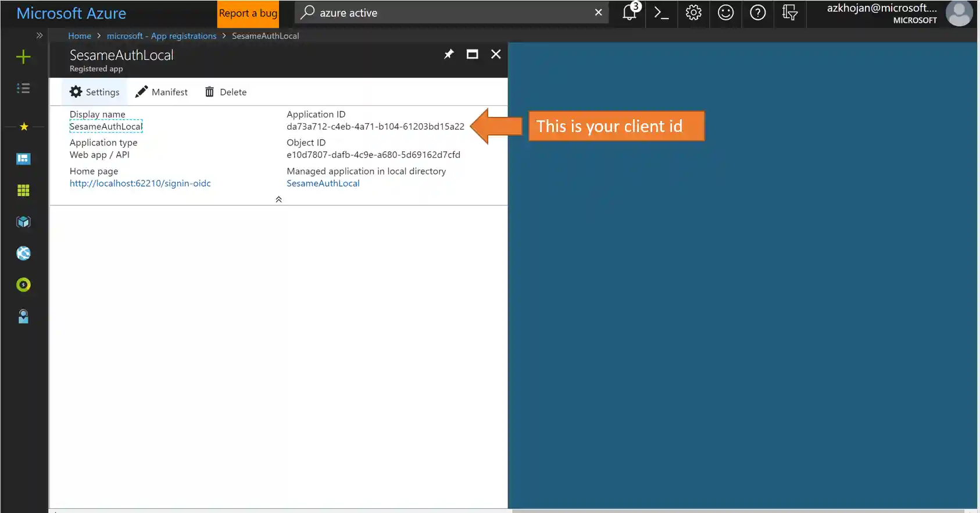The image size is (980, 513).
Task: Open the green circle sidebar icon
Action: tap(23, 284)
